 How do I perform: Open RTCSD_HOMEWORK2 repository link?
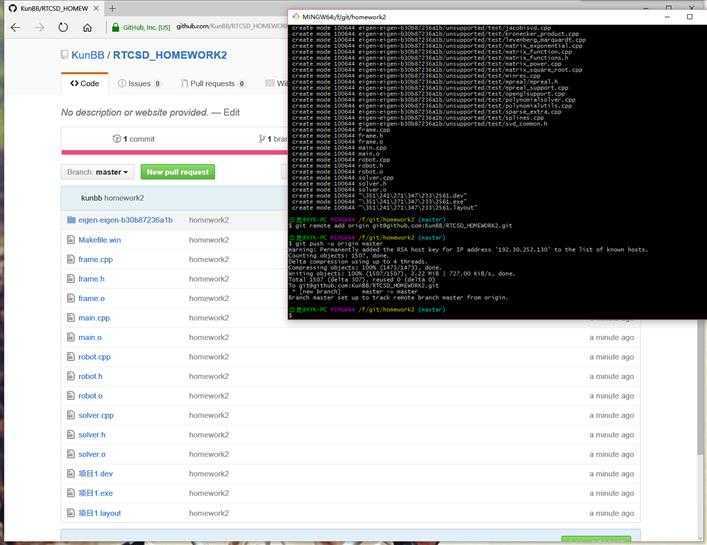point(170,55)
